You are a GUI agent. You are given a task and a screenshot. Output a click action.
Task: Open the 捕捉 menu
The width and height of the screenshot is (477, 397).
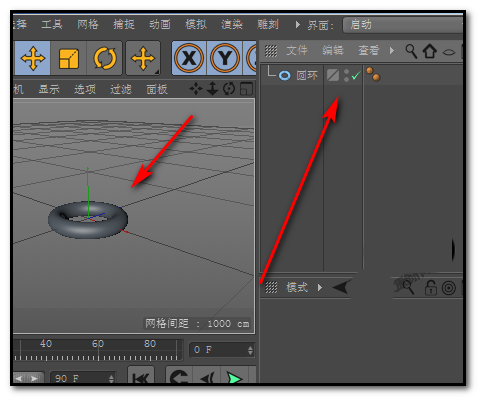tap(124, 24)
